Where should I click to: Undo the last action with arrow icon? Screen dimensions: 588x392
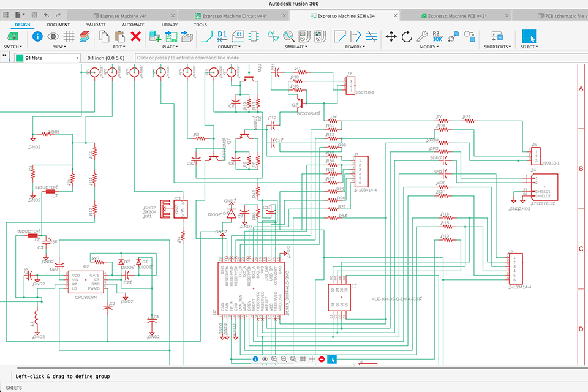(x=47, y=15)
